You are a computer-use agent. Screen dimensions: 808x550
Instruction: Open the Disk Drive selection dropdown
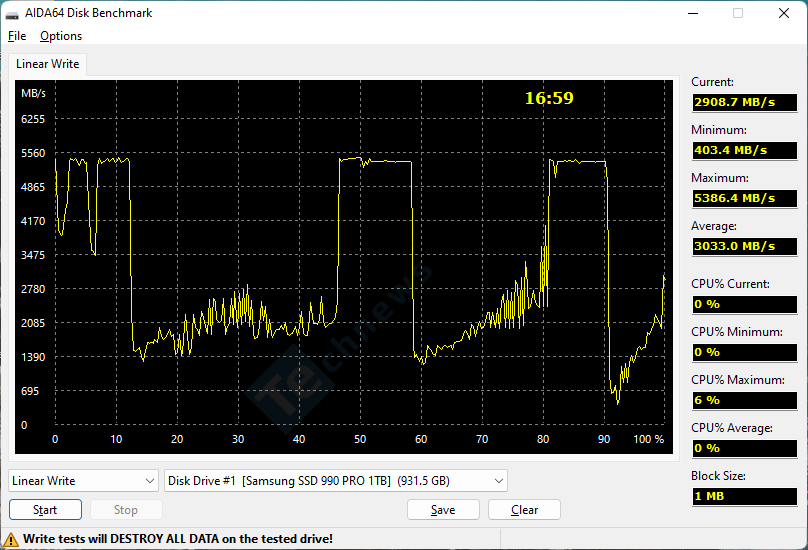pyautogui.click(x=335, y=481)
